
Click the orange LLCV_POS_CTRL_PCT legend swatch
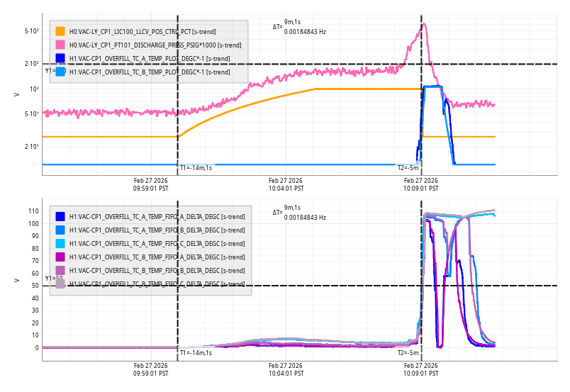click(x=60, y=32)
